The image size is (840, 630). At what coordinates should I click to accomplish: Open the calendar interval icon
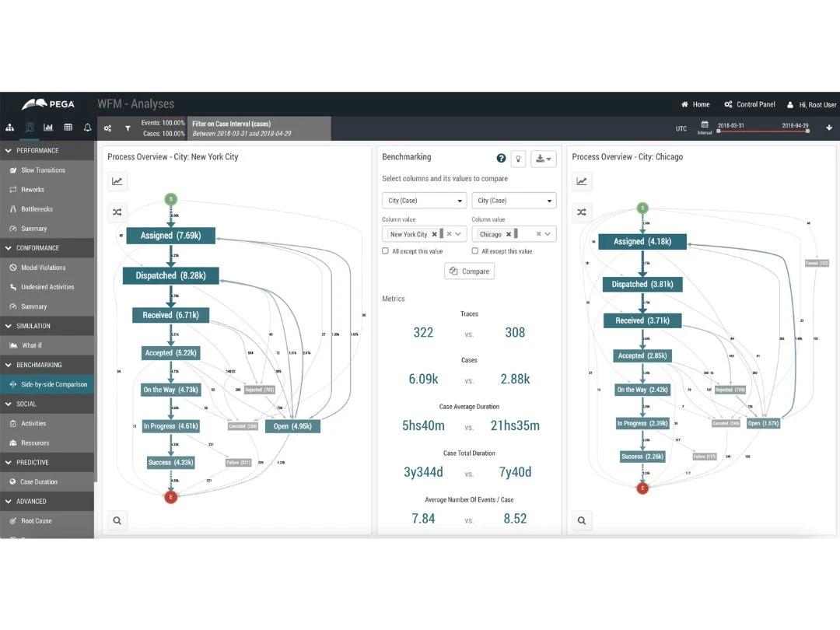[705, 124]
